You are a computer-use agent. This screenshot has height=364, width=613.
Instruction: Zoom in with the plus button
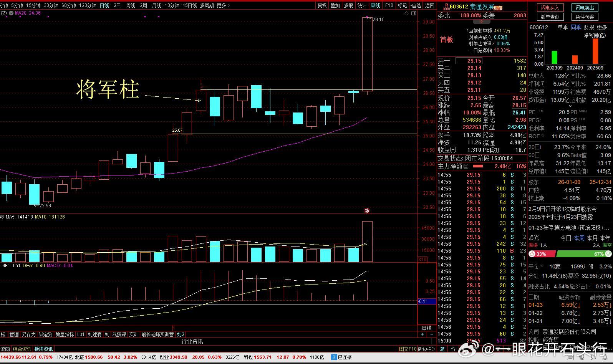pos(422,334)
